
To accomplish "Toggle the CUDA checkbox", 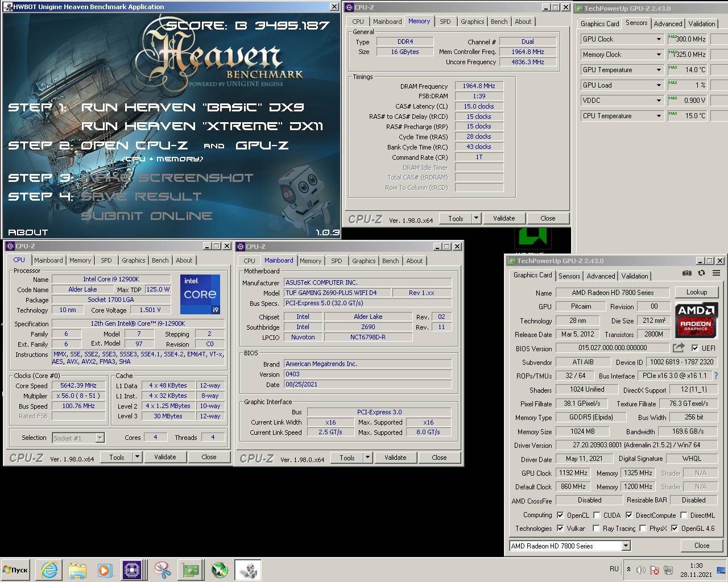I will [597, 515].
